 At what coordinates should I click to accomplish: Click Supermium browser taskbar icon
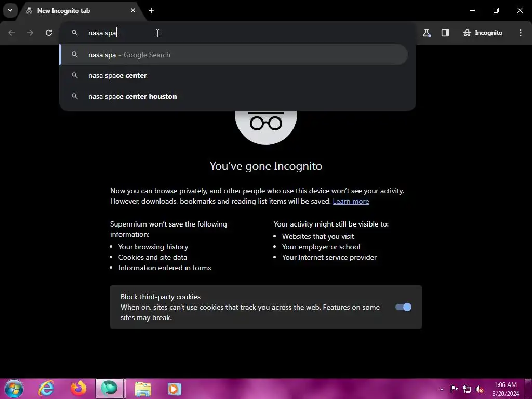pyautogui.click(x=109, y=389)
